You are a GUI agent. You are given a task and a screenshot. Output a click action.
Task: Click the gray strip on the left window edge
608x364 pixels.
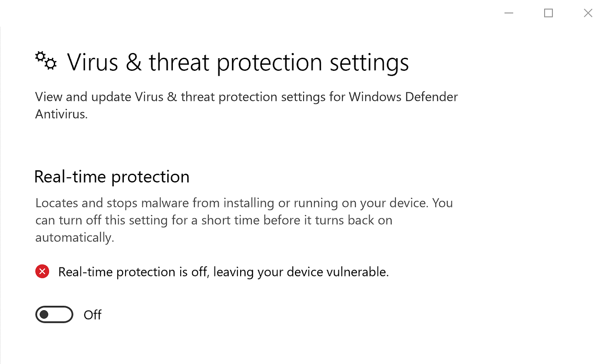[1, 195]
